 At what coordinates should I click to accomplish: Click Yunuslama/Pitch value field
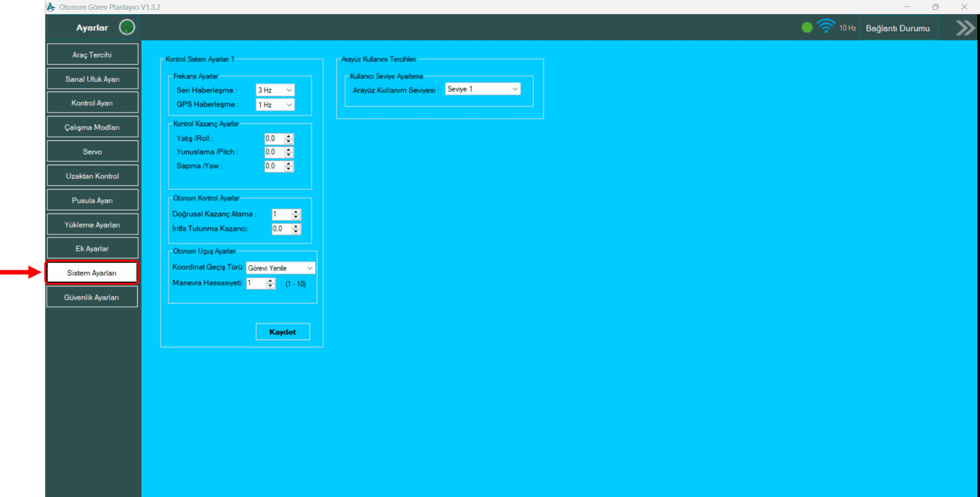pos(274,152)
